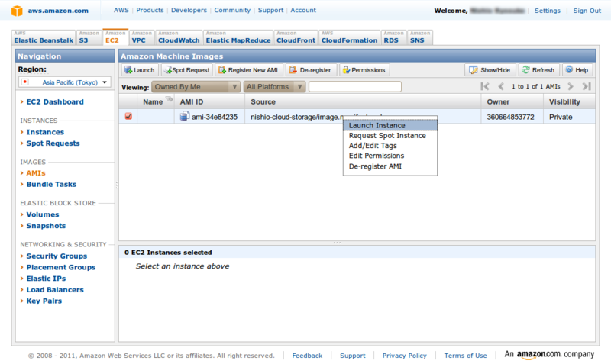The height and width of the screenshot is (364, 611).
Task: Go to first page of AMIs
Action: 485,86
